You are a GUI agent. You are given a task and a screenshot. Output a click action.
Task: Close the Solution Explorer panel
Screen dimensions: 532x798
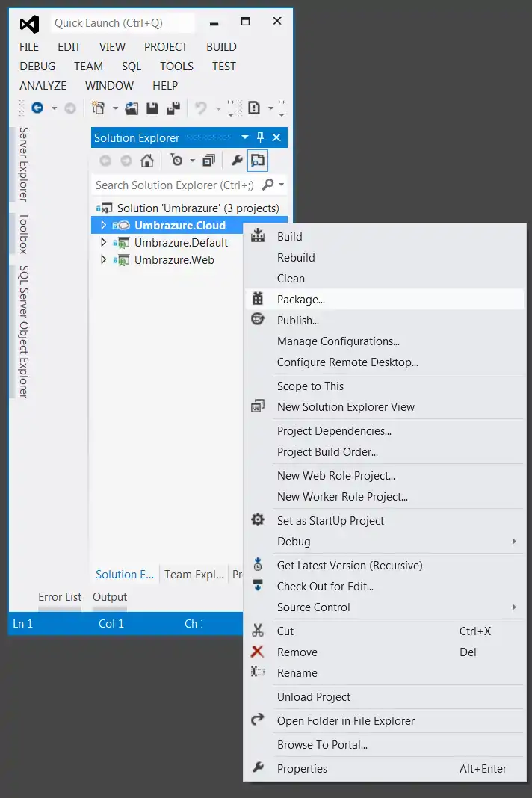point(276,137)
